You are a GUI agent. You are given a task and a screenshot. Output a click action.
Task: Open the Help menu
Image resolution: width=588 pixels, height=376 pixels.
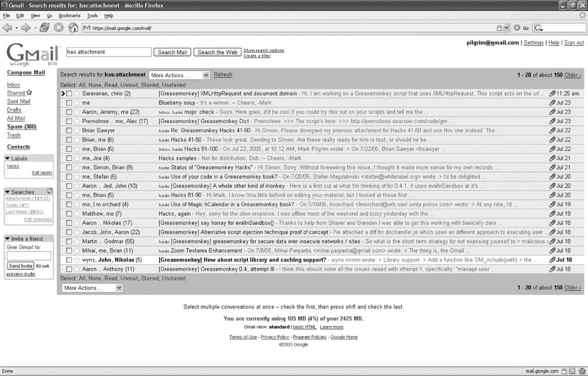pyautogui.click(x=108, y=16)
